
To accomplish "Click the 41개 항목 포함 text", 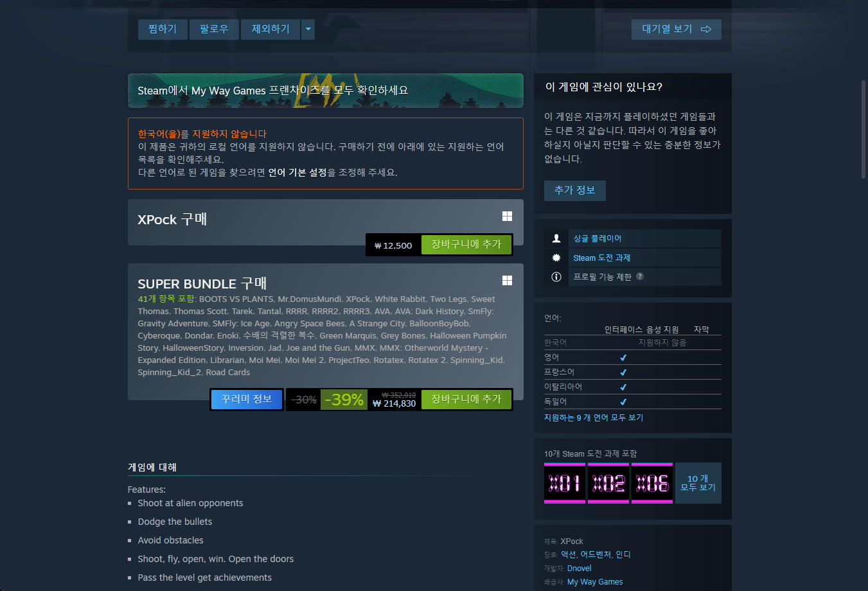I will pos(167,299).
